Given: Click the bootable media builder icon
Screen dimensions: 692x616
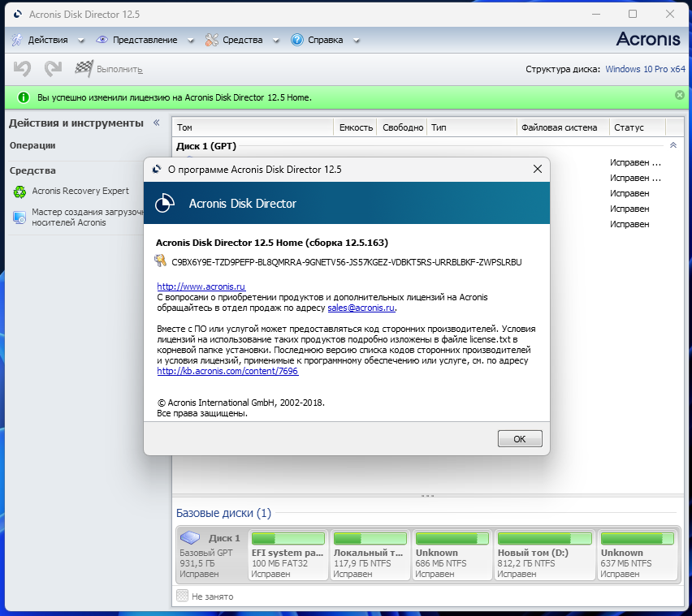Looking at the screenshot, I should coord(19,218).
